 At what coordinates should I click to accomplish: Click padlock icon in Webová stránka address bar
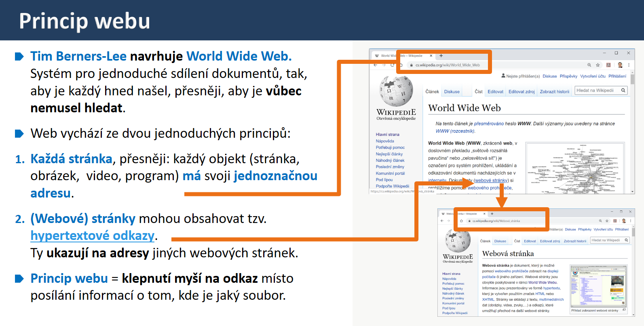469,221
